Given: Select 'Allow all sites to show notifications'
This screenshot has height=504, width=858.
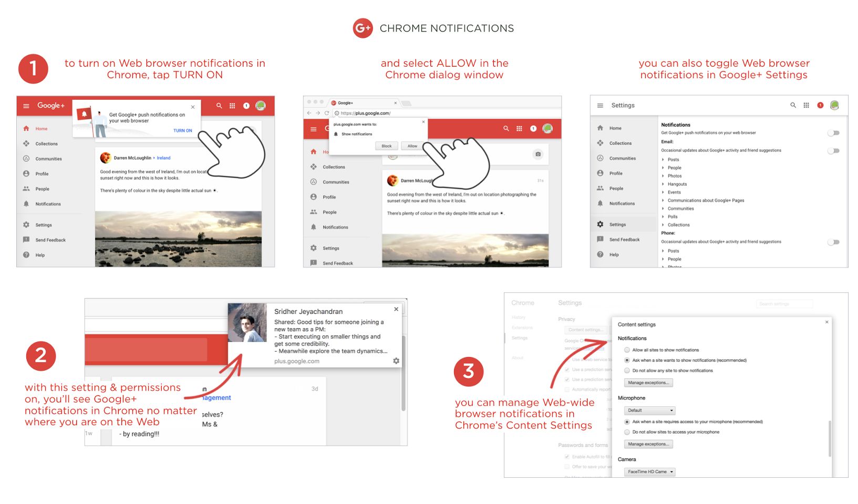Looking at the screenshot, I should pos(627,350).
